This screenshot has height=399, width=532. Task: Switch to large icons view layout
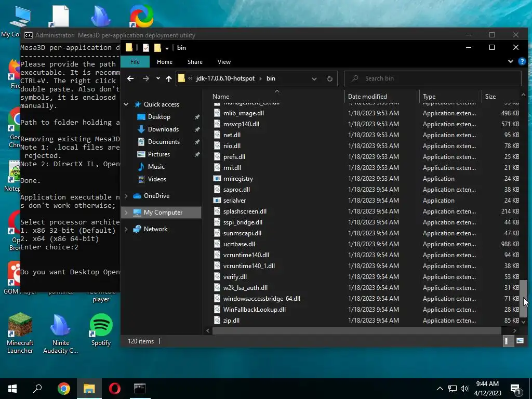[x=520, y=341]
